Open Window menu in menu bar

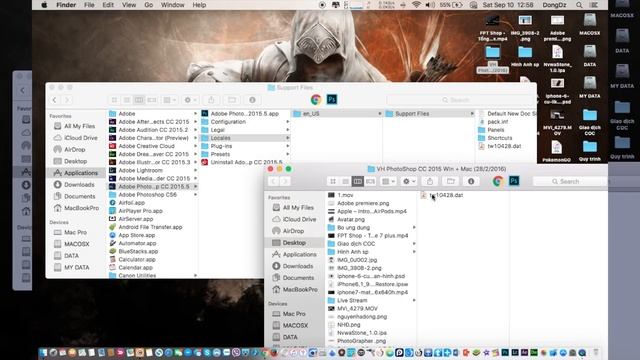[x=172, y=5]
